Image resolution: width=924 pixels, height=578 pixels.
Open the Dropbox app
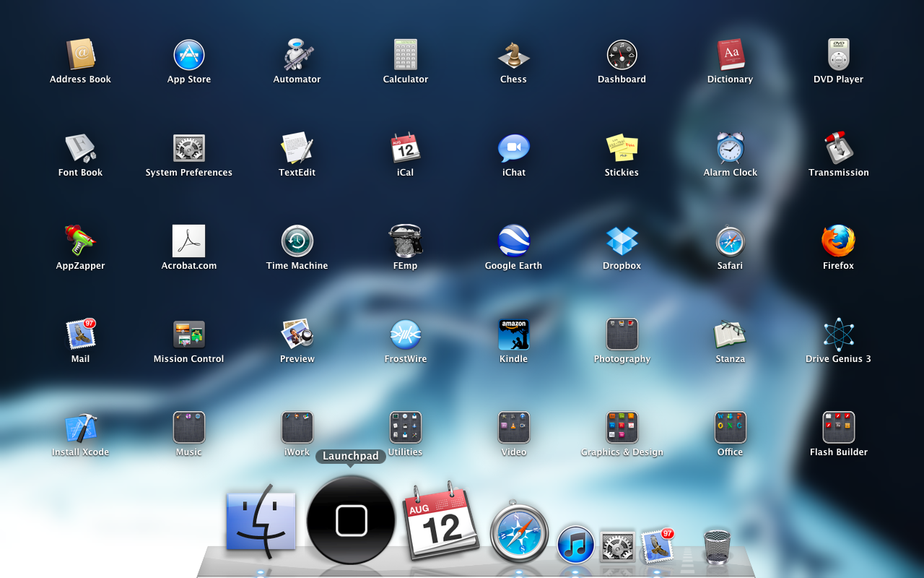point(622,241)
